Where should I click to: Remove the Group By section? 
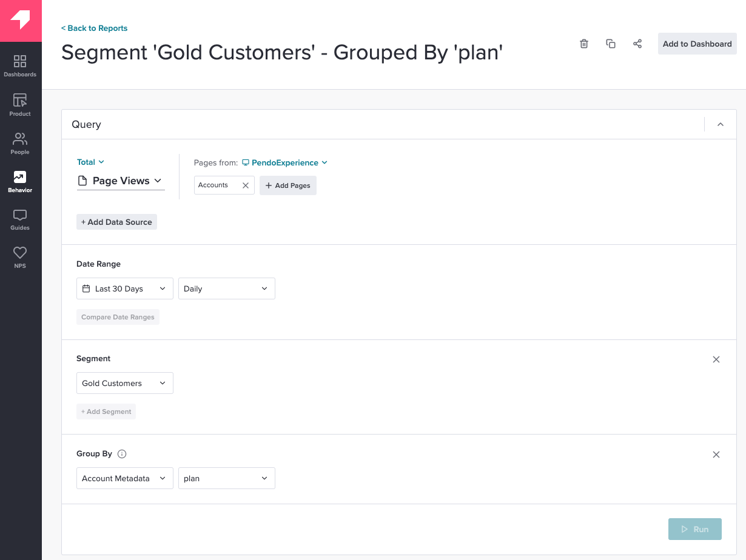pyautogui.click(x=716, y=455)
